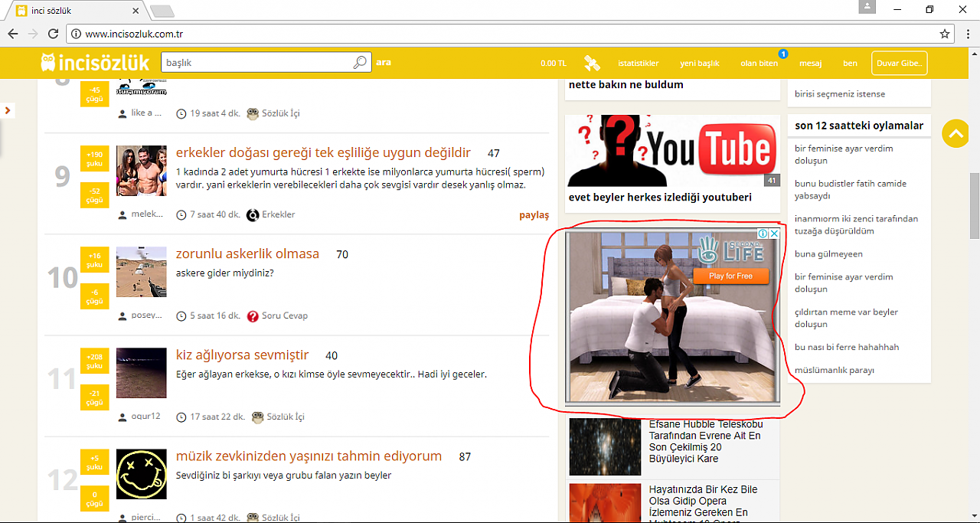The width and height of the screenshot is (980, 523).
Task: Open birisi seçmeniz istense link
Action: pos(840,94)
